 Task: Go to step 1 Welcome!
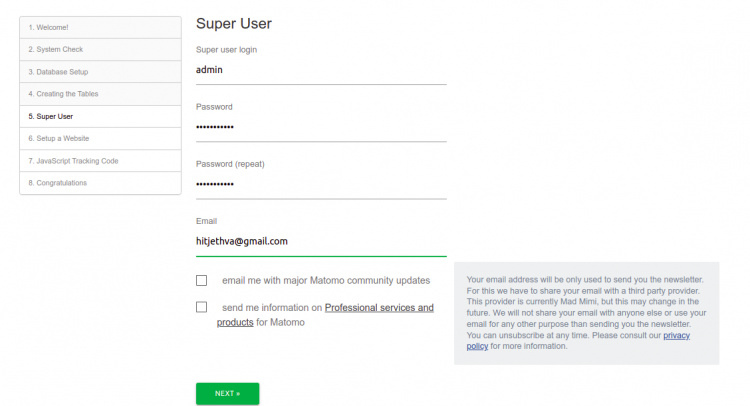tap(100, 27)
